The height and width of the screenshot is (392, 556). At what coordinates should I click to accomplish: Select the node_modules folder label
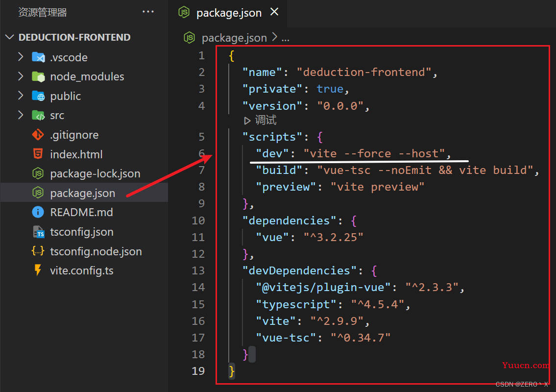pos(87,76)
